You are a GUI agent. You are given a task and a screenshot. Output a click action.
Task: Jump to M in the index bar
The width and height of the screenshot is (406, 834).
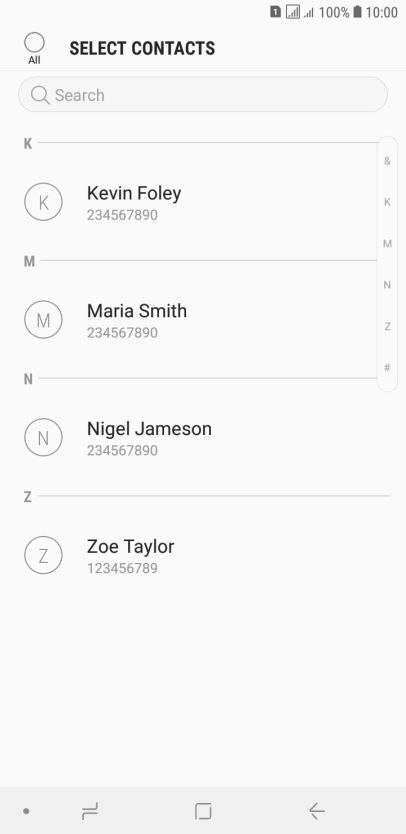(x=387, y=243)
